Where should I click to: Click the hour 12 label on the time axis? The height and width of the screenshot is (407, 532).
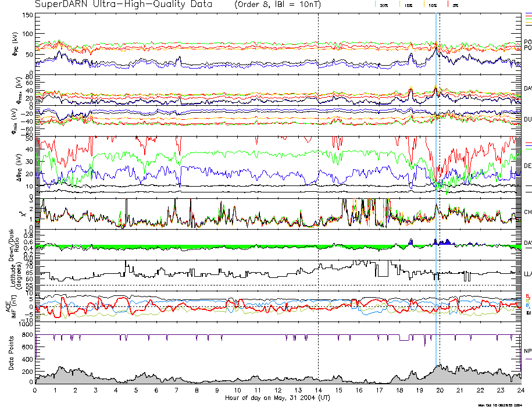278,390
